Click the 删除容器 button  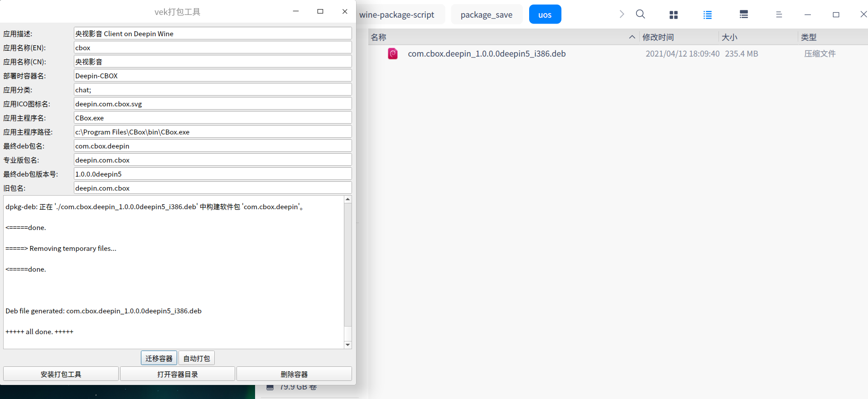(x=294, y=374)
